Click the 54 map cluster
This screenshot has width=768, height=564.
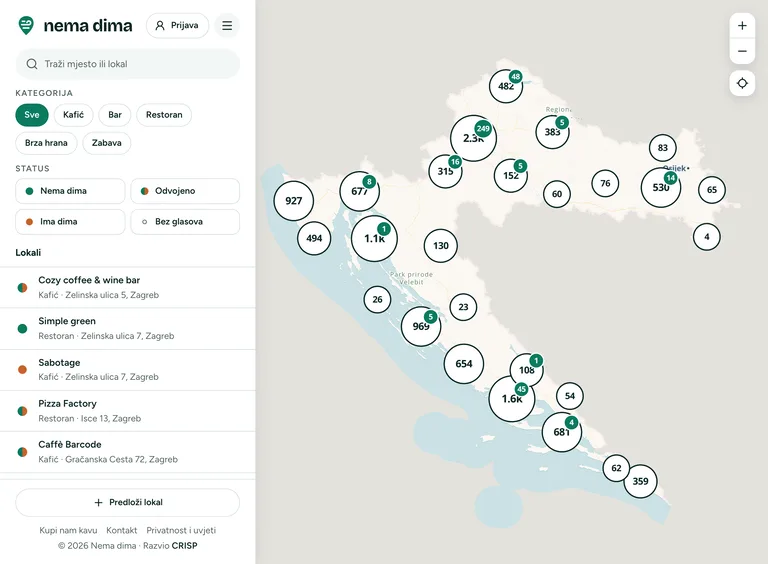(x=570, y=396)
